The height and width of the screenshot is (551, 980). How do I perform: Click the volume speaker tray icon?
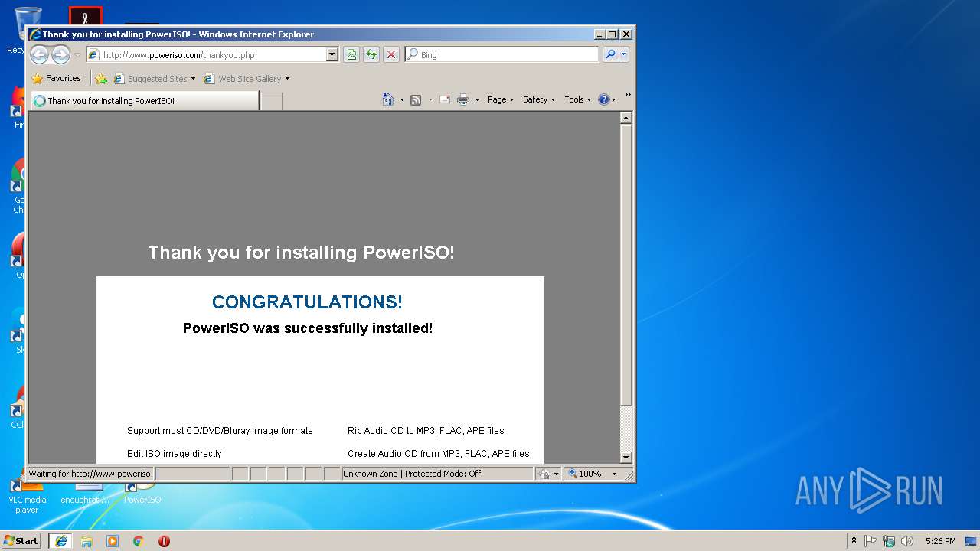(907, 541)
